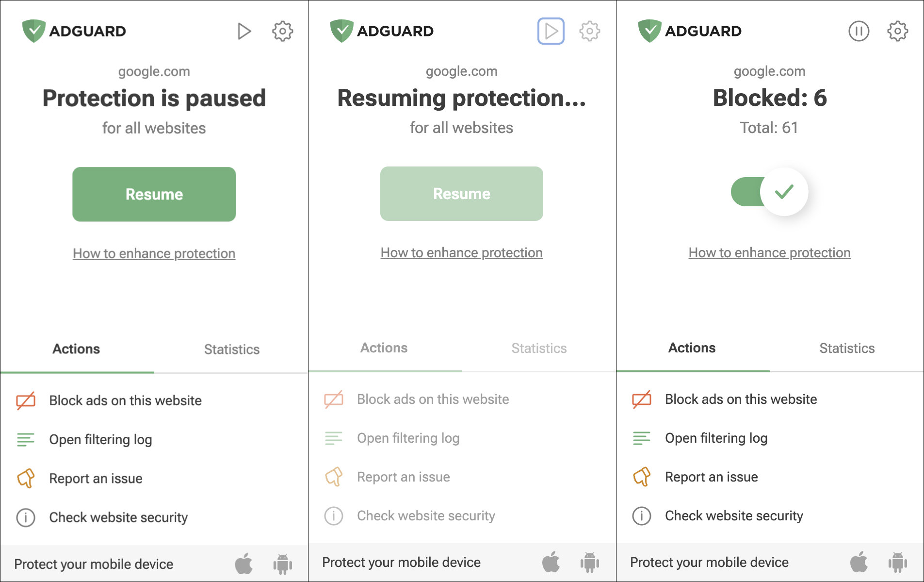Open settings gear in the Blocked: 6 panel
The width and height of the screenshot is (924, 582).
[897, 31]
